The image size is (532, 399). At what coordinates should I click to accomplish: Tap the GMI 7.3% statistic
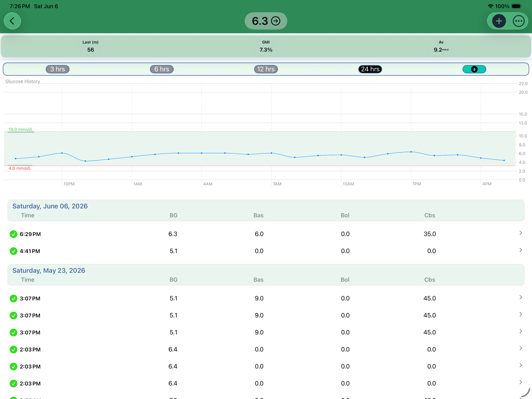point(266,46)
